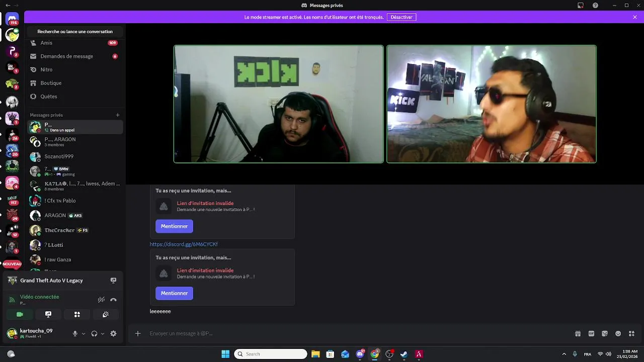Stream Grand Theft Auto V Legacy

113,281
